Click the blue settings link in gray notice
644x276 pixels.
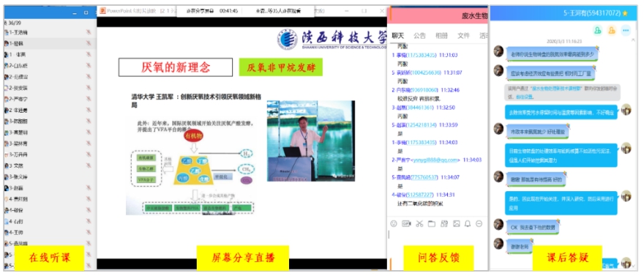coord(525,97)
